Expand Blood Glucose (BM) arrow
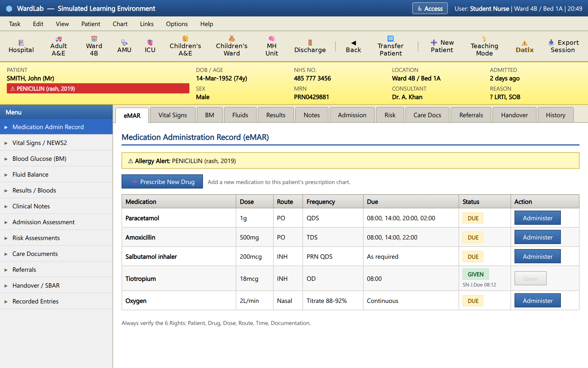Viewport: 588px width, 368px height. (6, 159)
